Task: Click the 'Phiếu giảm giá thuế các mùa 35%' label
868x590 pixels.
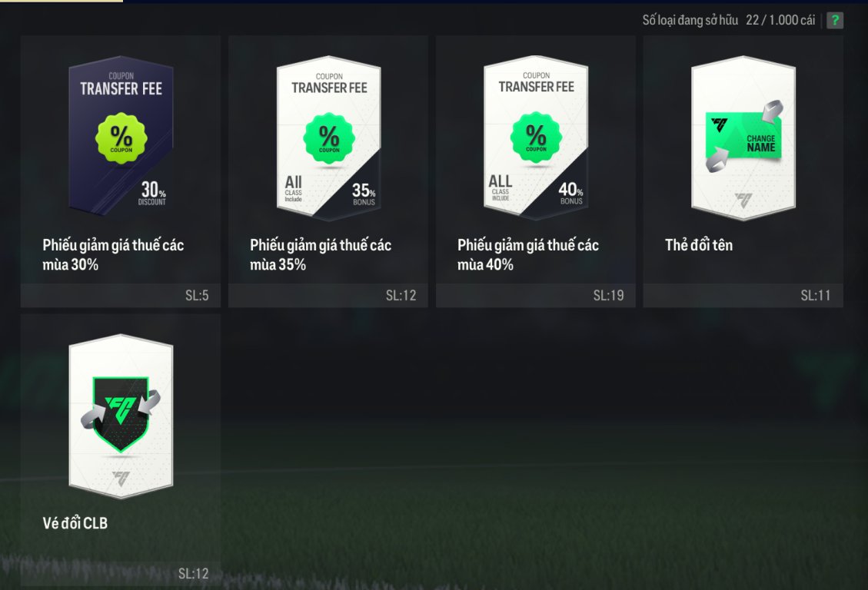Action: 321,255
